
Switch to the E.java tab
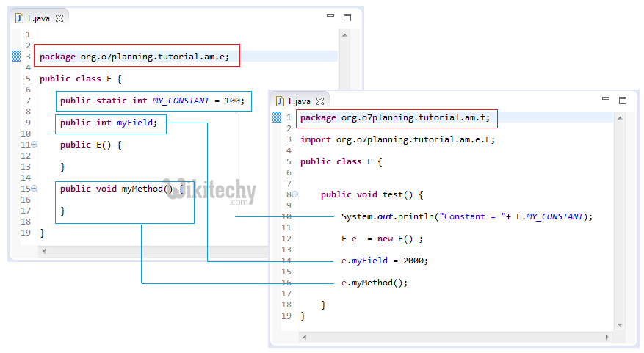(x=38, y=18)
